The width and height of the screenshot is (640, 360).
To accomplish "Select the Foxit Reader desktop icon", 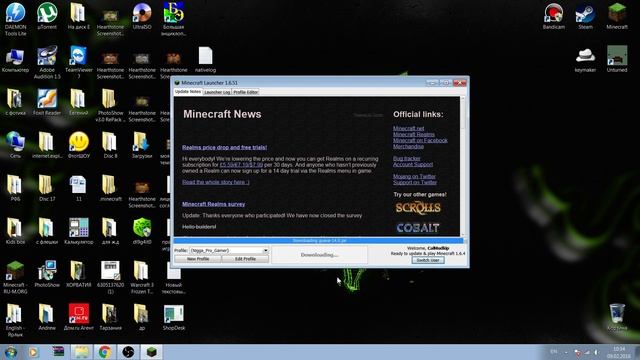I will coord(47,102).
